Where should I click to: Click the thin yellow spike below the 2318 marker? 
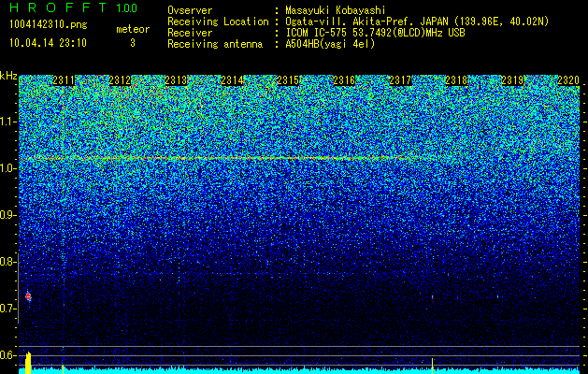pyautogui.click(x=433, y=366)
